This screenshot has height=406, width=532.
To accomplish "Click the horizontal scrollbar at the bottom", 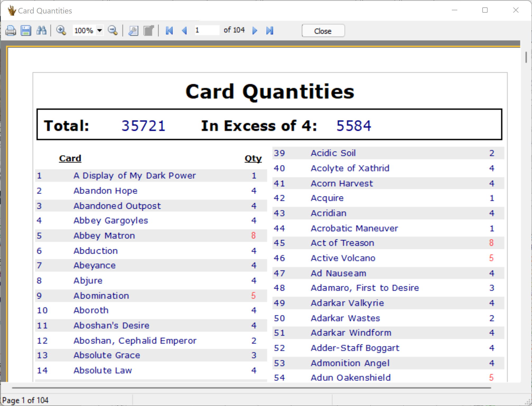I will point(251,388).
